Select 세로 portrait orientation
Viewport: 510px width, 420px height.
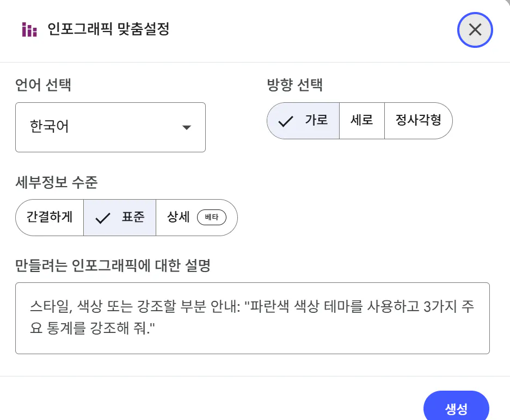[x=362, y=121]
